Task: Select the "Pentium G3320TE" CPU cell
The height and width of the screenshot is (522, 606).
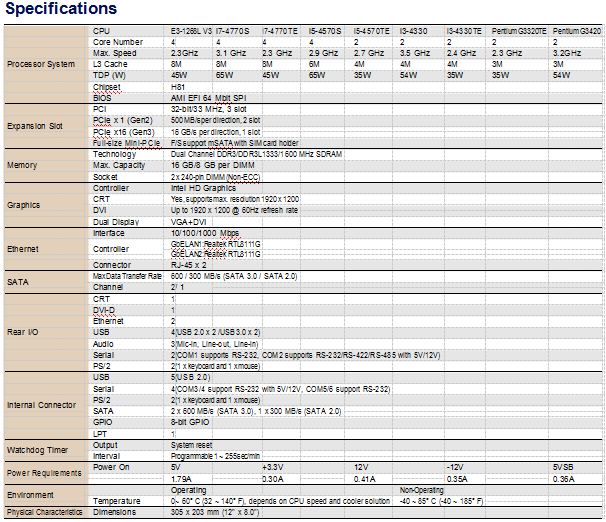Action: click(519, 31)
